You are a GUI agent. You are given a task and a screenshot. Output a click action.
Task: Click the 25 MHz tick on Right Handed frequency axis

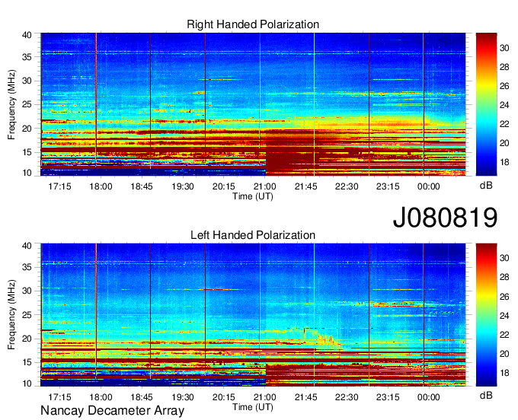pyautogui.click(x=27, y=104)
